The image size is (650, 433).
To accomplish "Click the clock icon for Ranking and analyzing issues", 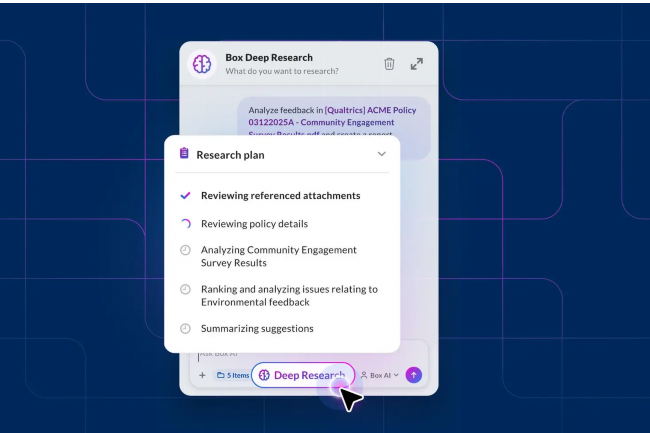I will point(185,289).
